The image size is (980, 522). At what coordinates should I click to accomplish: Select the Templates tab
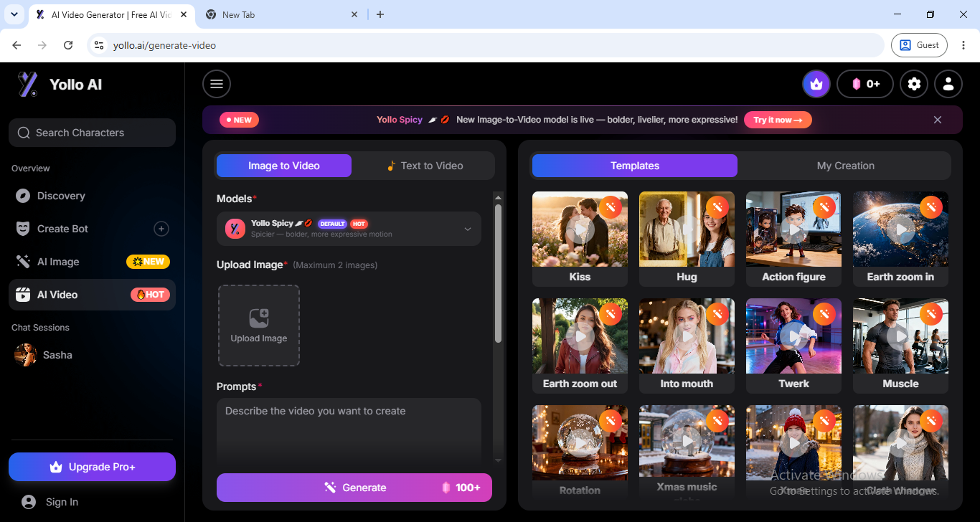[x=635, y=166]
